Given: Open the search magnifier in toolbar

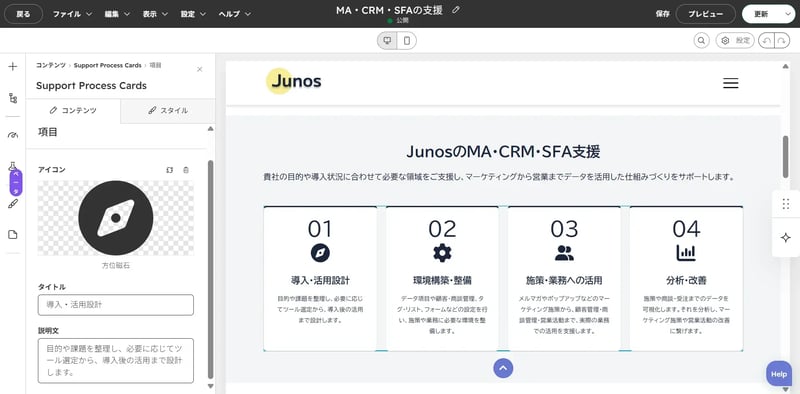Looking at the screenshot, I should (702, 41).
